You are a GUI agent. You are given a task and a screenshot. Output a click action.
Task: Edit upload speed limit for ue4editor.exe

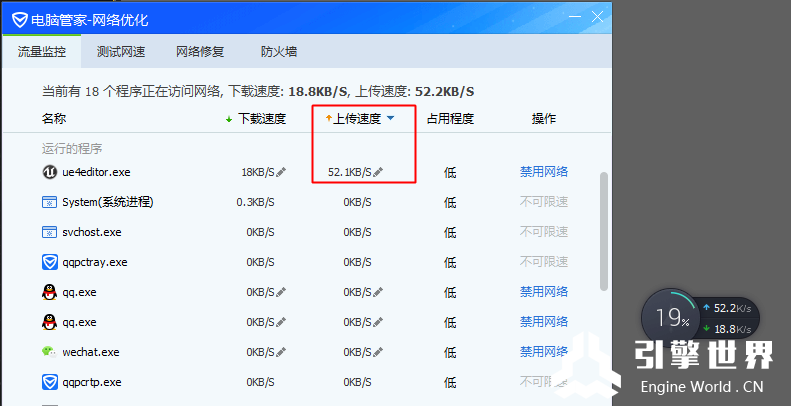(x=378, y=172)
